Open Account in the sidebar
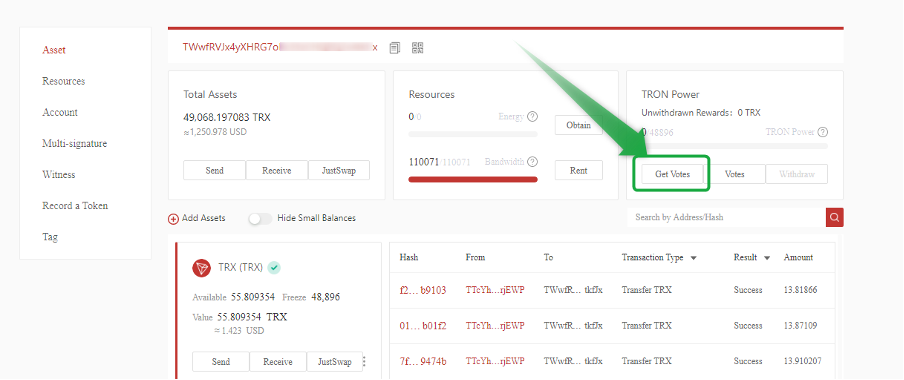This screenshot has height=380, width=904. tap(60, 112)
